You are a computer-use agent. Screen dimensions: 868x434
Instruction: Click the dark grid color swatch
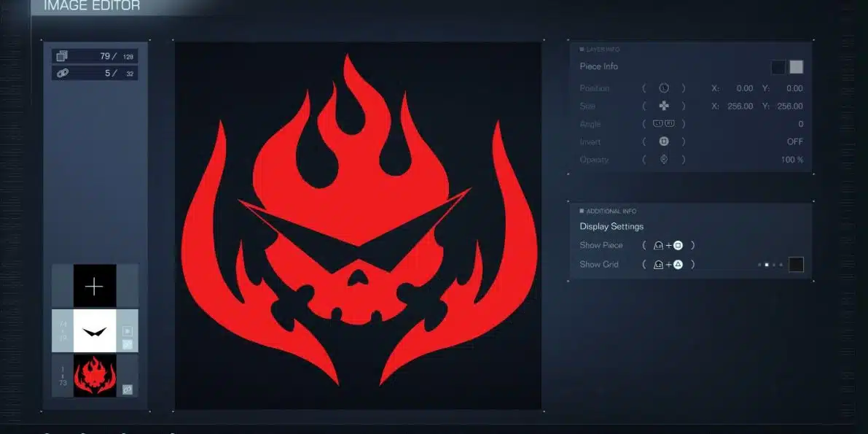tap(796, 264)
